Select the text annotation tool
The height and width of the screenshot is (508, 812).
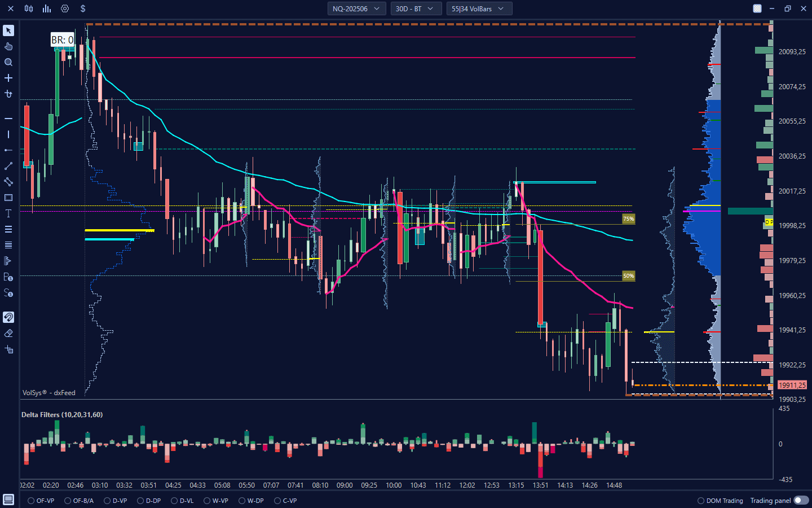8,213
